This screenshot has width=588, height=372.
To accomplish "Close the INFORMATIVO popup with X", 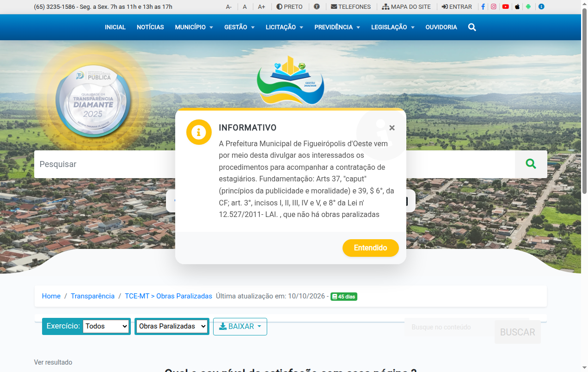I will tap(392, 128).
